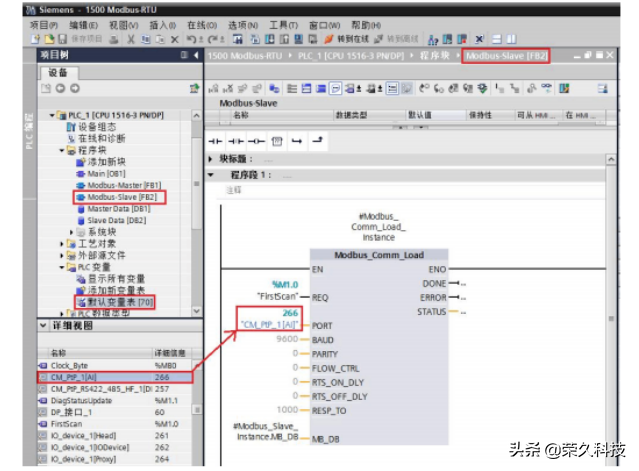
Task: Select Main [OB1] in project tree
Action: 106,174
